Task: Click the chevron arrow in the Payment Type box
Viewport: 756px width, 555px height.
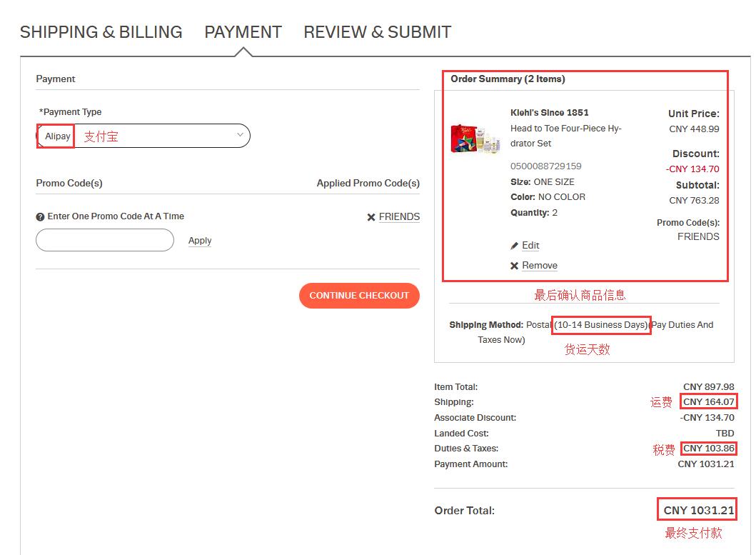Action: pos(240,134)
